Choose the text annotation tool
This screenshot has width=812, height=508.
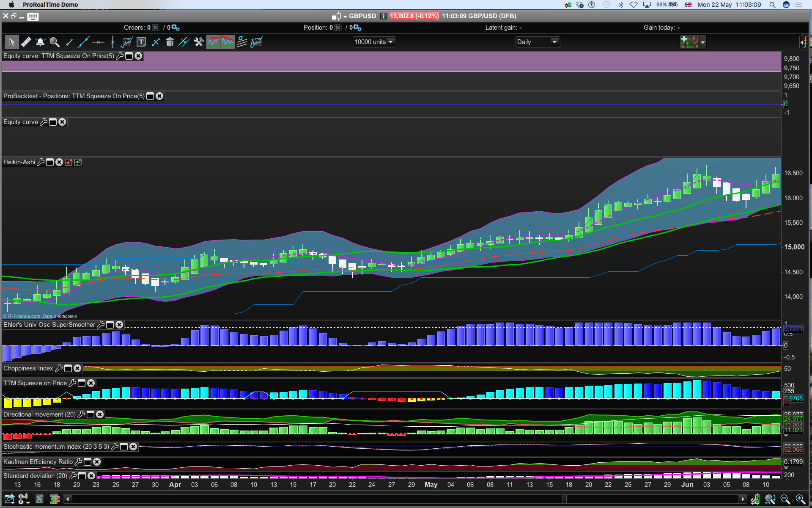[141, 42]
